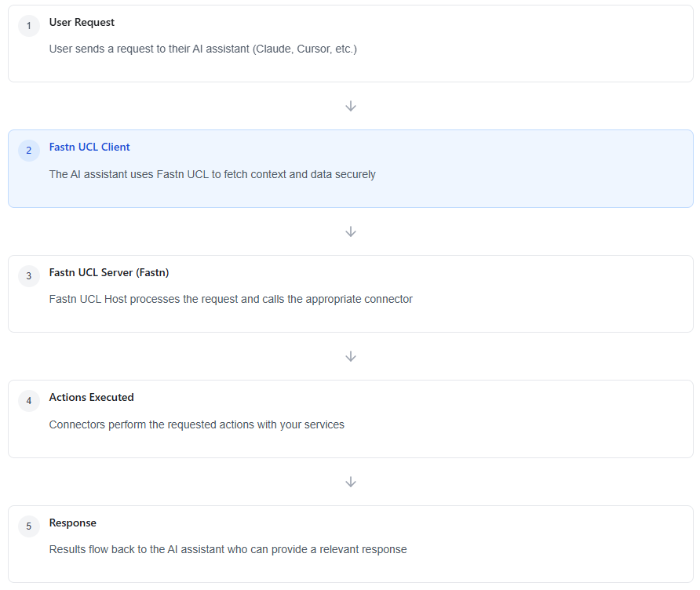Select the Fastn UCL Server (Fastn) card
Screen dimensions: 700x590
[x=351, y=293]
